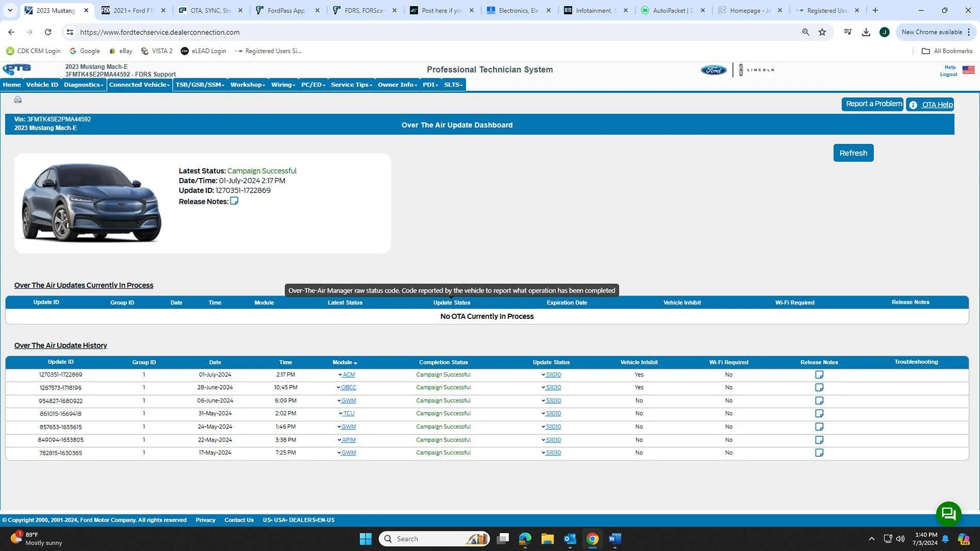Open Microsoft Edge from taskbar
The width and height of the screenshot is (980, 551).
point(525,539)
